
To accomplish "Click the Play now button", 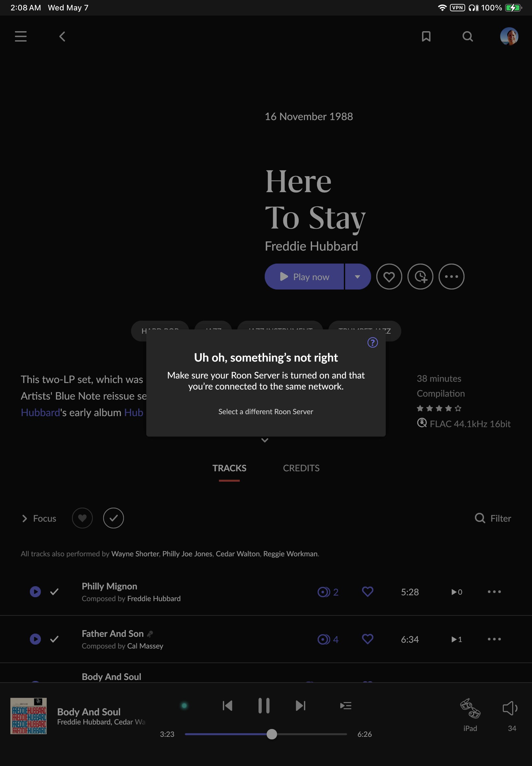I will click(304, 277).
